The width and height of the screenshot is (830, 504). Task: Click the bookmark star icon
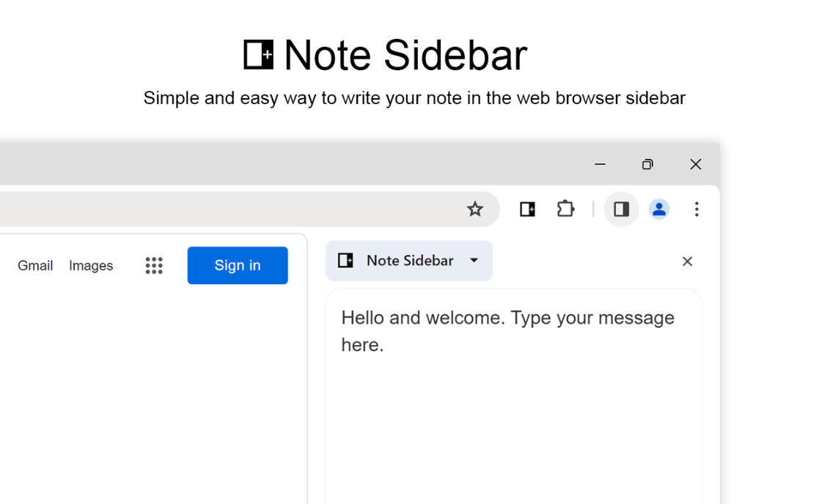click(x=475, y=210)
